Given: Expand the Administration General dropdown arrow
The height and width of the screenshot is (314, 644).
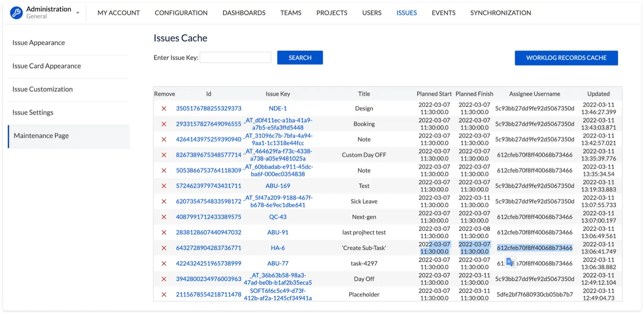Looking at the screenshot, I should pyautogui.click(x=78, y=13).
